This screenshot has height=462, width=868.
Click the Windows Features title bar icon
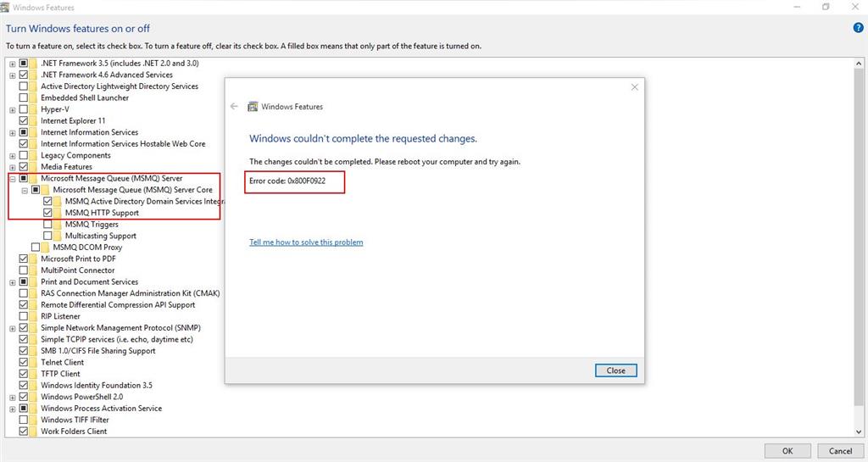[x=5, y=7]
